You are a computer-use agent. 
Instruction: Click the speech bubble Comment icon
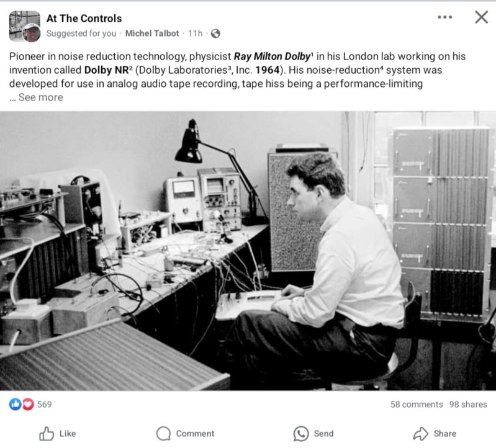(x=163, y=434)
